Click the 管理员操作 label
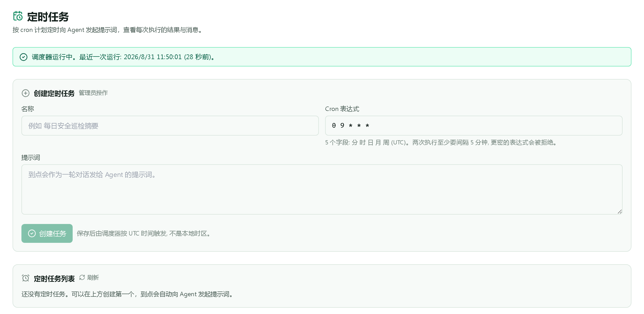644x314 pixels. pyautogui.click(x=93, y=93)
